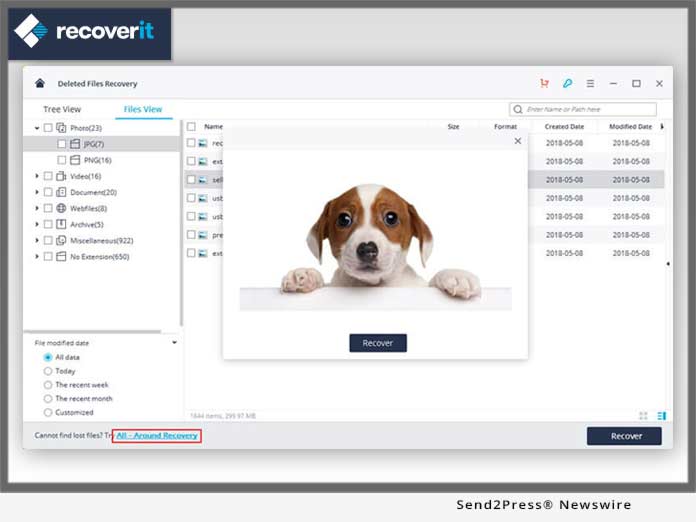Expand the Video(16) tree node
This screenshot has width=696, height=522.
pyautogui.click(x=37, y=176)
